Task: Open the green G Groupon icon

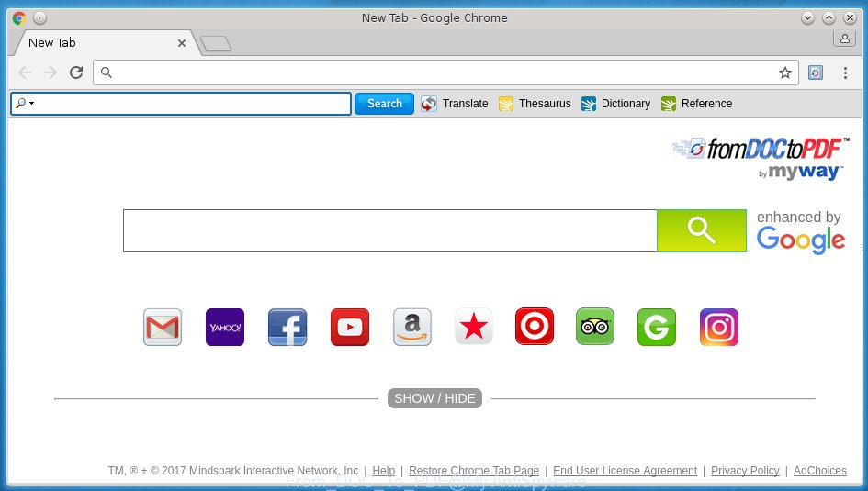Action: 657,327
